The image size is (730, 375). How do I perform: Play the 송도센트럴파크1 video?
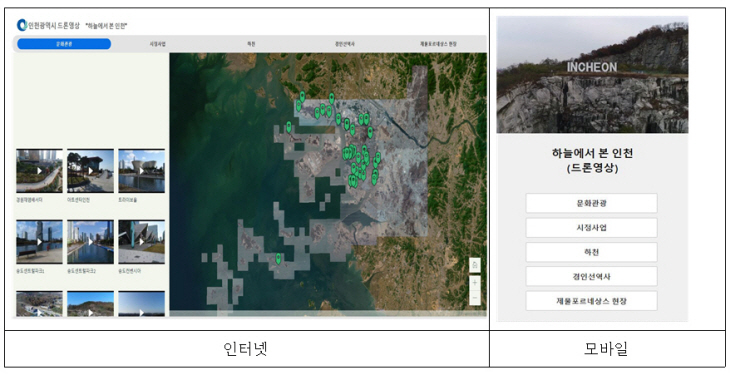click(39, 242)
